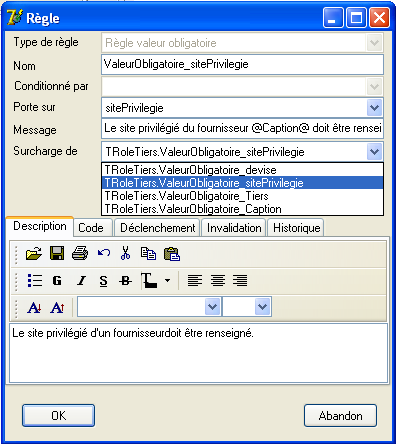Click the Cut scissors icon
The height and width of the screenshot is (444, 396).
pos(125,253)
